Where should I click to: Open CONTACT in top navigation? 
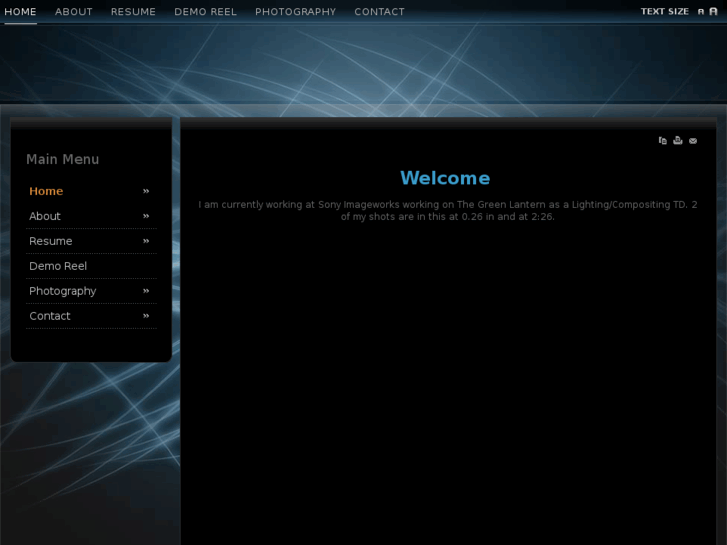[379, 12]
